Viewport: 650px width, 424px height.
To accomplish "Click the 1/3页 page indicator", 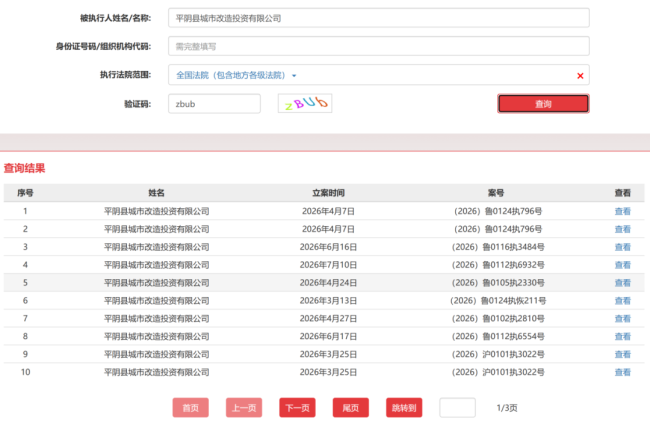I will (507, 408).
